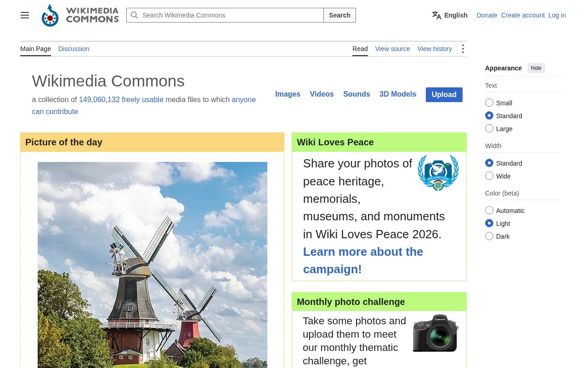Screen dimensions: 588x368
Task: Browse the Sounds category link
Action: point(356,94)
